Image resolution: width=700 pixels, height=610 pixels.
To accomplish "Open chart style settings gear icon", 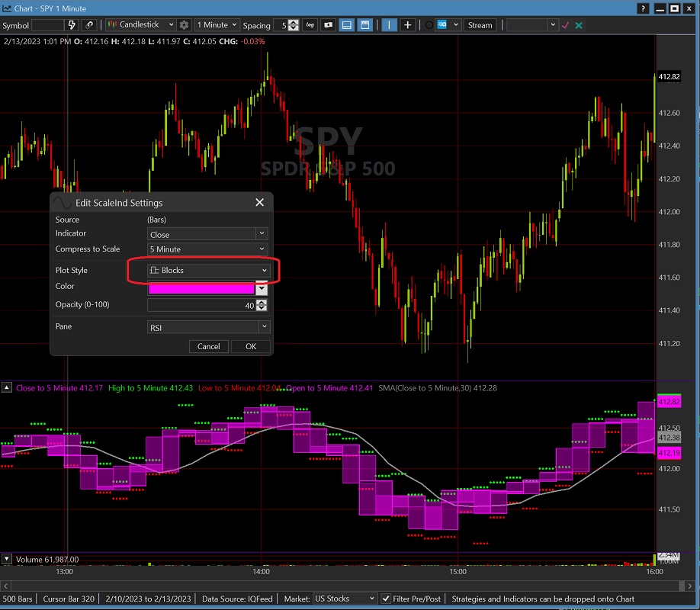I will click(184, 25).
